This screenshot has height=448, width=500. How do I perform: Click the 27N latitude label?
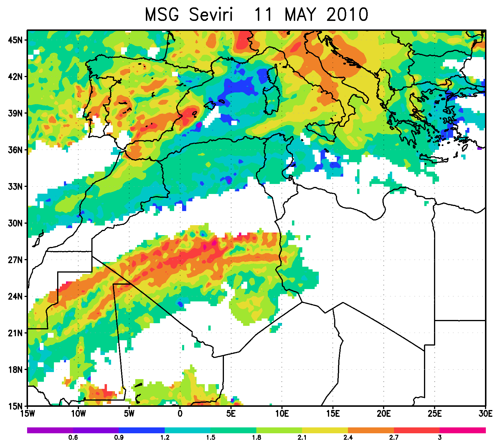coord(15,260)
